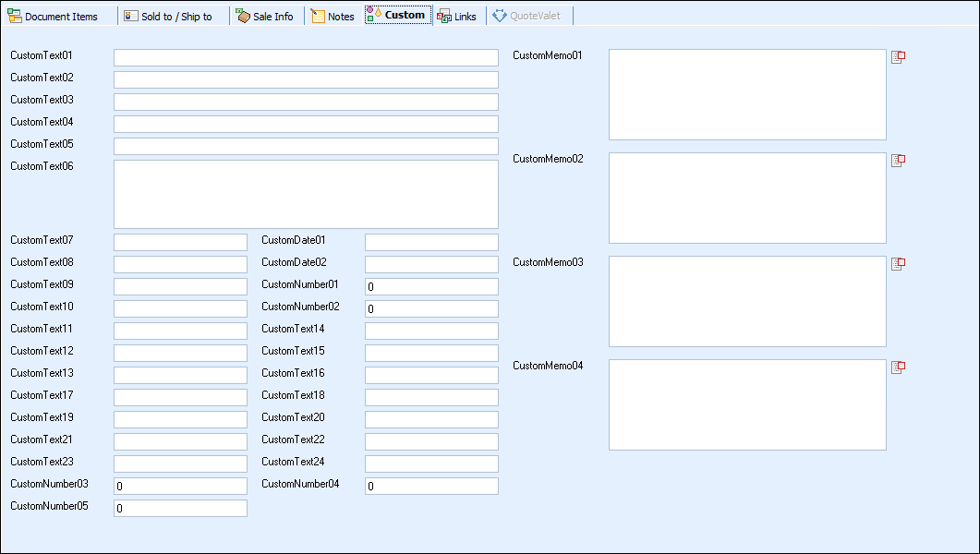The height and width of the screenshot is (554, 980).
Task: Focus the CustomText06 multiline box
Action: click(x=306, y=194)
